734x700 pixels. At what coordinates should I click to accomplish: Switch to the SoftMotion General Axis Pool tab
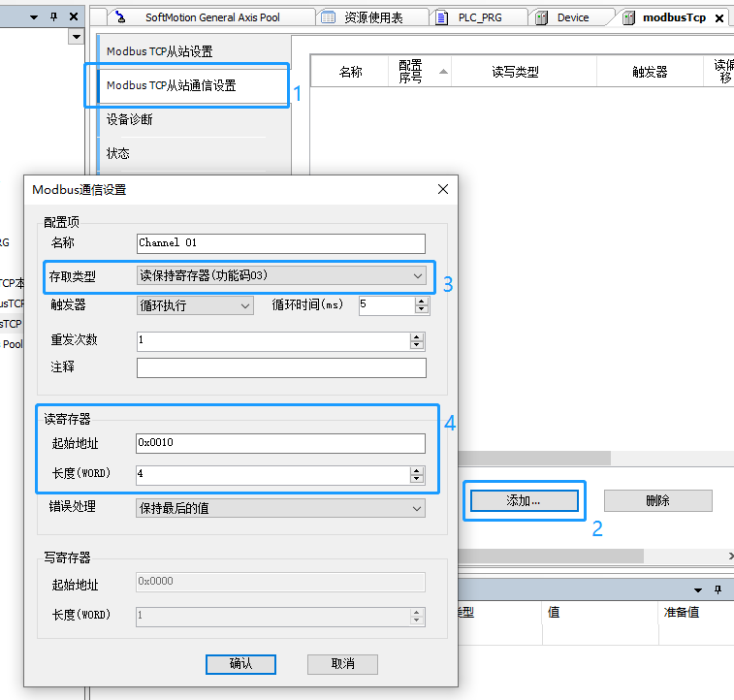(x=211, y=17)
